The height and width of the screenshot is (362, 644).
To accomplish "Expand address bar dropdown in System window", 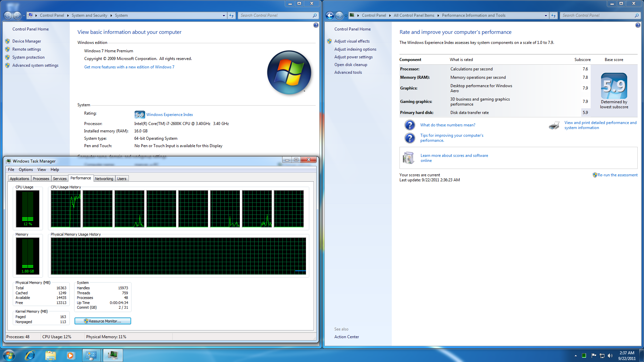I will coord(224,15).
